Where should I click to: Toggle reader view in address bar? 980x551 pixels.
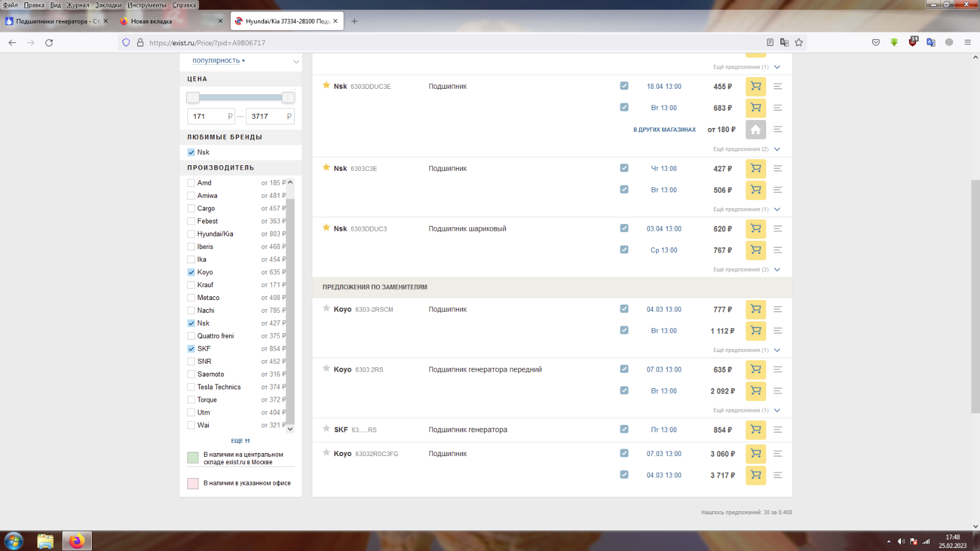click(770, 42)
